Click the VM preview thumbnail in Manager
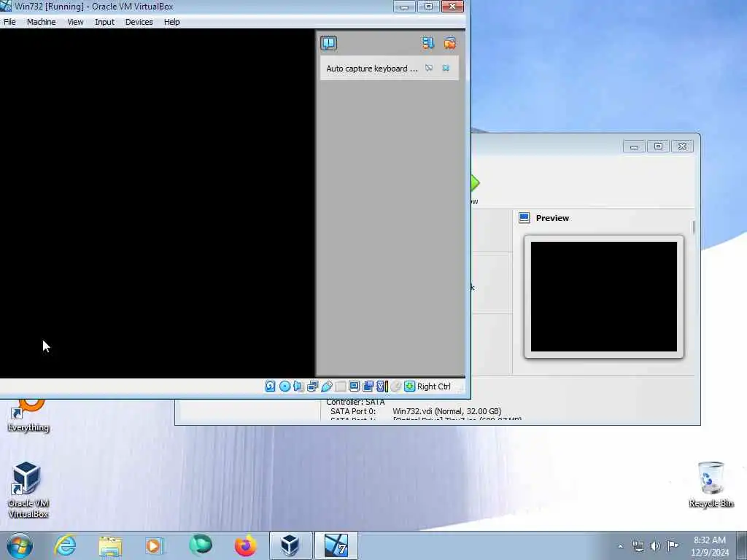 coord(603,297)
